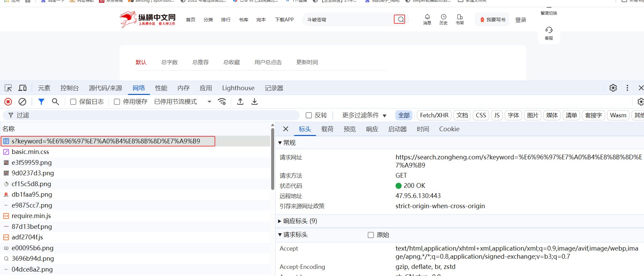Toggle the device toolbar icon

(x=22, y=88)
